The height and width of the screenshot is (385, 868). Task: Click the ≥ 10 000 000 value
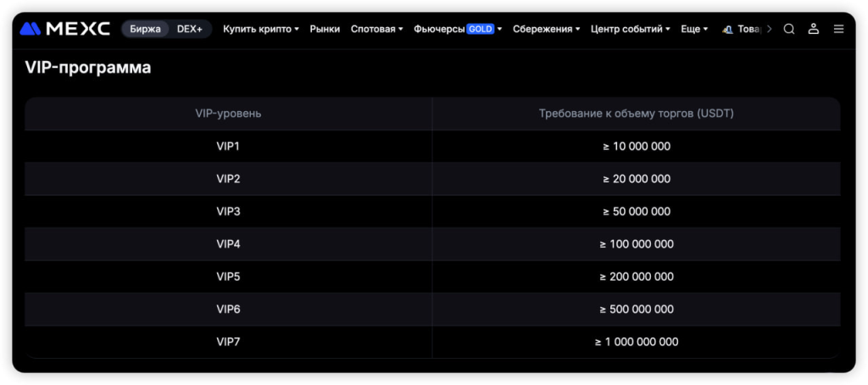pos(637,146)
